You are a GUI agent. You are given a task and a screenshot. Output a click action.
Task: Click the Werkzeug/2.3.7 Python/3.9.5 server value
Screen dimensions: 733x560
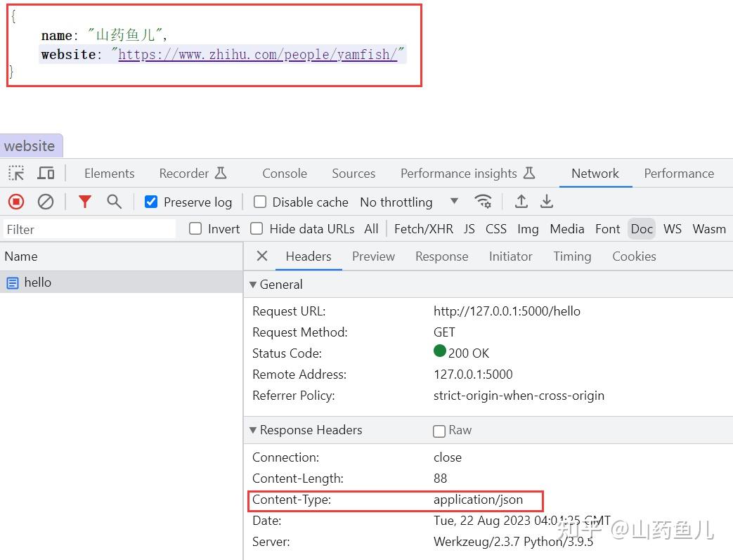pos(513,542)
